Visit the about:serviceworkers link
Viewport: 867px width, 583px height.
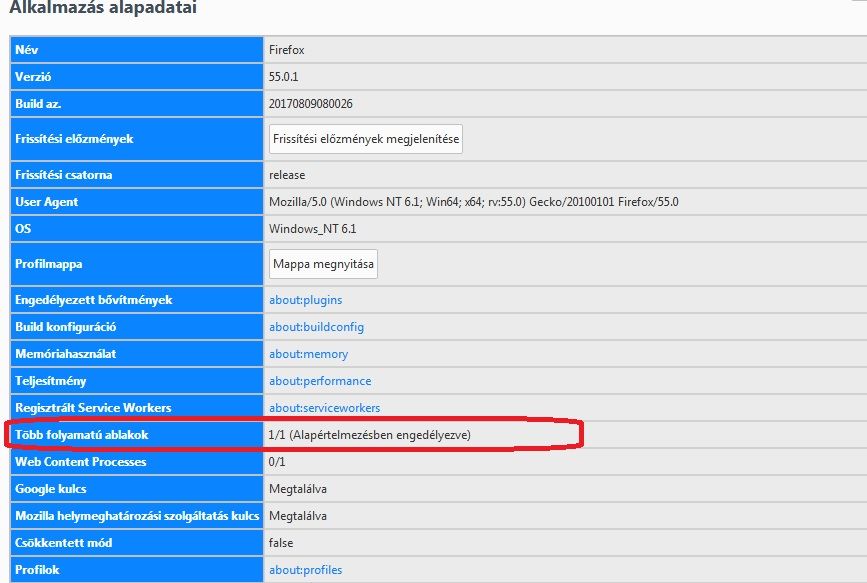(x=325, y=408)
